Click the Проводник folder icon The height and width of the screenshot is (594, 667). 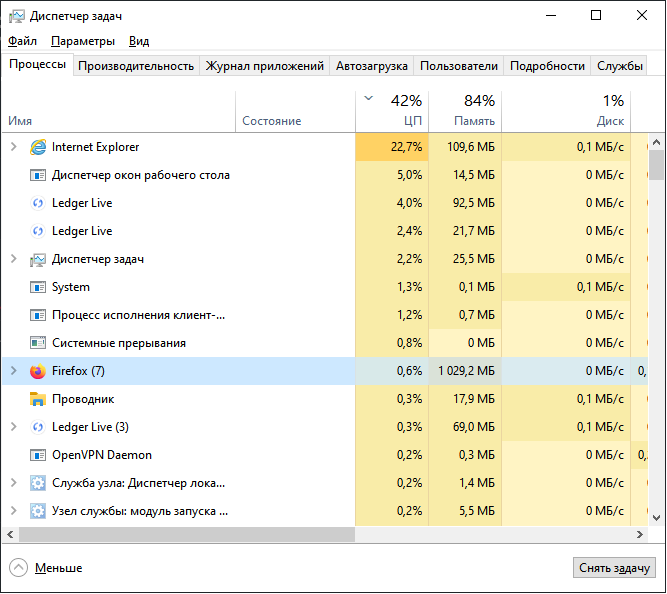[x=38, y=399]
